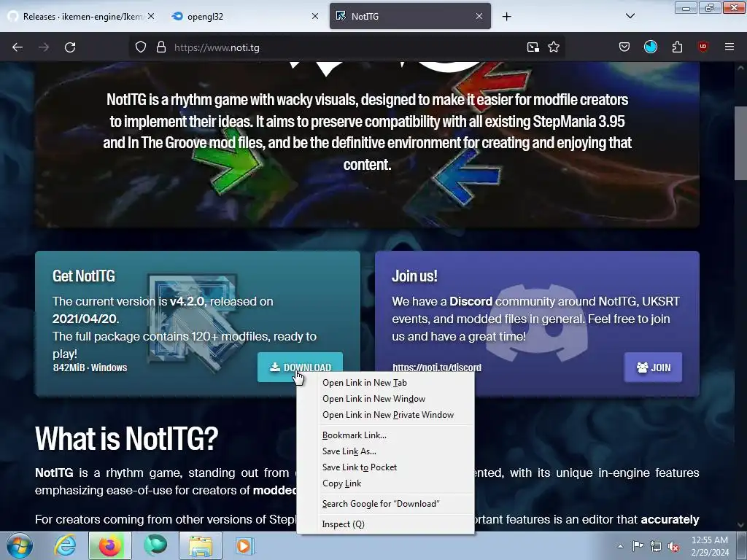Click the page's vertical scrollbar thumb

coord(740,143)
